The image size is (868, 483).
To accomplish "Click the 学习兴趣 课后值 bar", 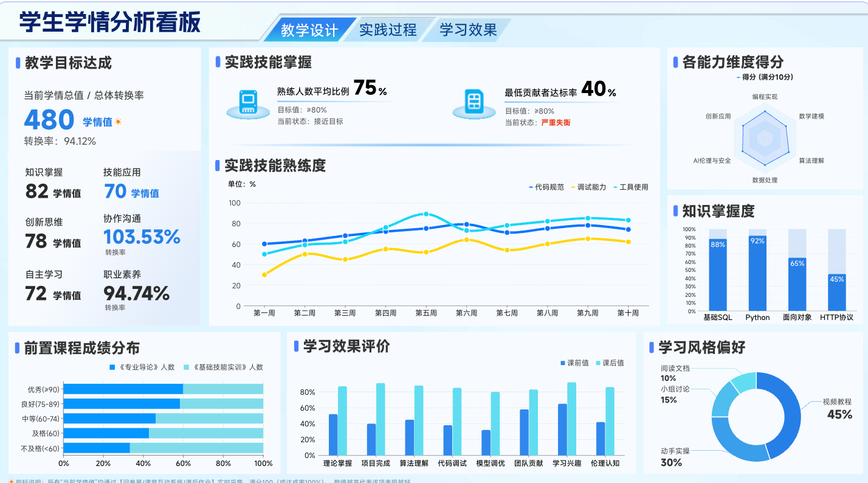I will coord(571,419).
